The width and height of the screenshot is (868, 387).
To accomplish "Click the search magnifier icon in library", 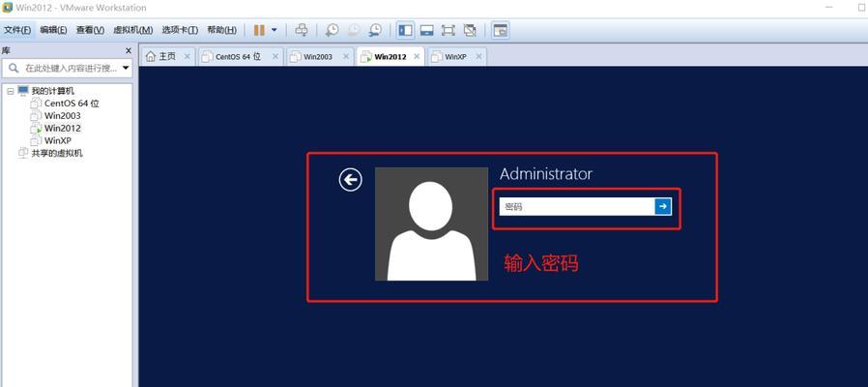I will 14,68.
